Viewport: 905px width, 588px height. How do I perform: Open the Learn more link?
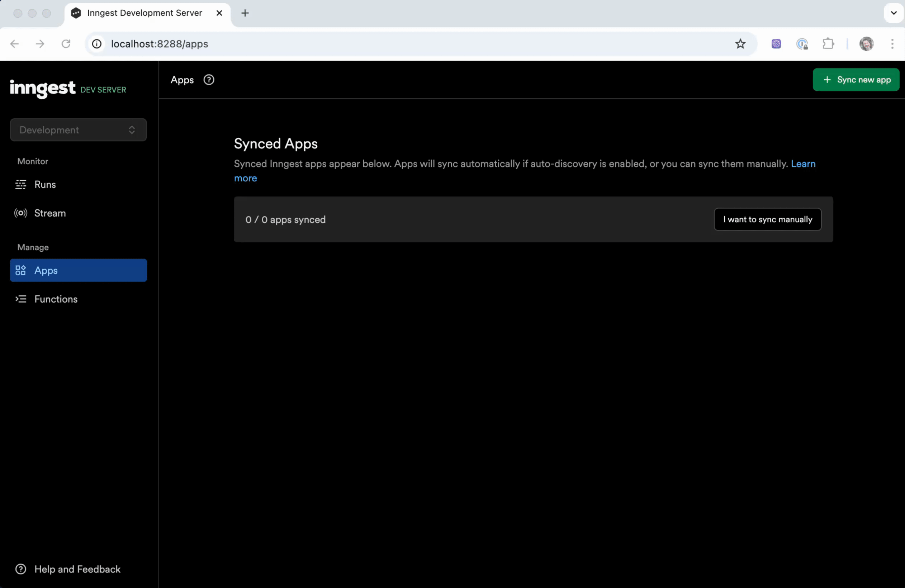[803, 164]
